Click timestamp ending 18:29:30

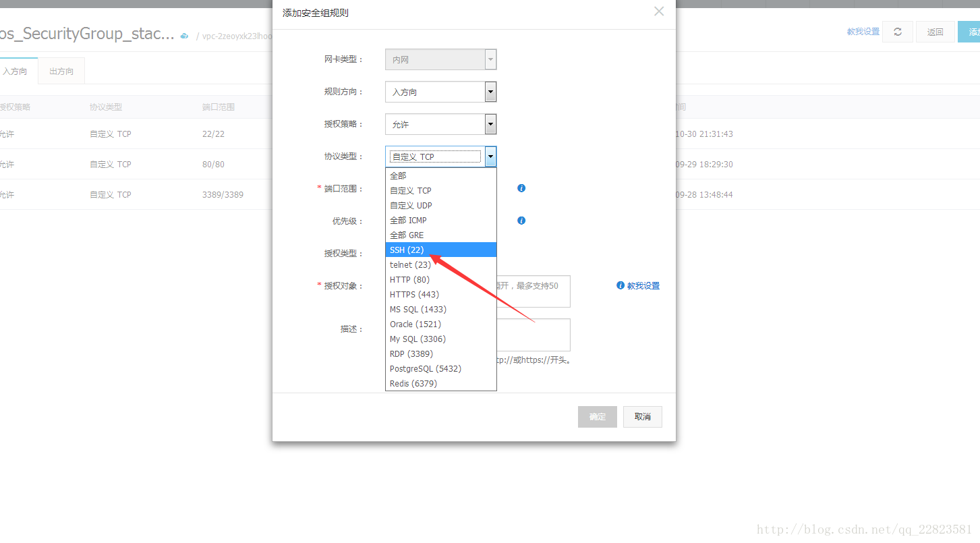tap(704, 165)
